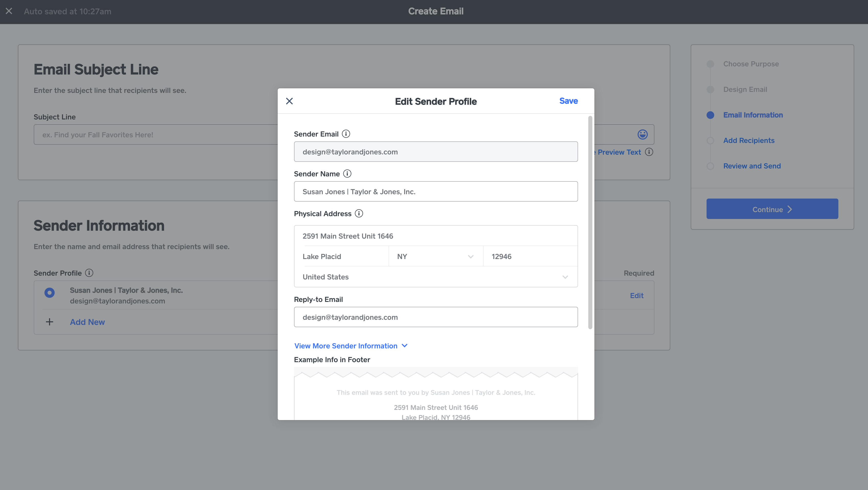Close the Edit Sender Profile dialog
868x490 pixels.
coord(289,101)
